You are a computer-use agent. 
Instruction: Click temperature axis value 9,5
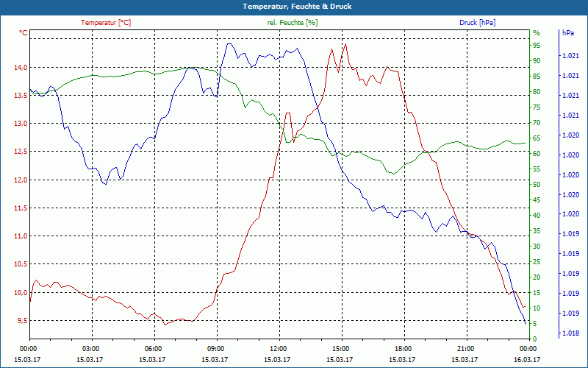22,321
